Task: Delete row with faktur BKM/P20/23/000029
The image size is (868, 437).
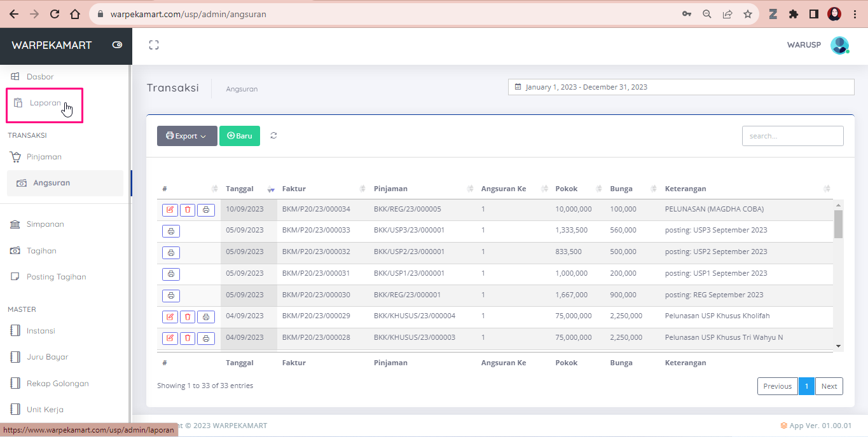Action: click(x=188, y=316)
